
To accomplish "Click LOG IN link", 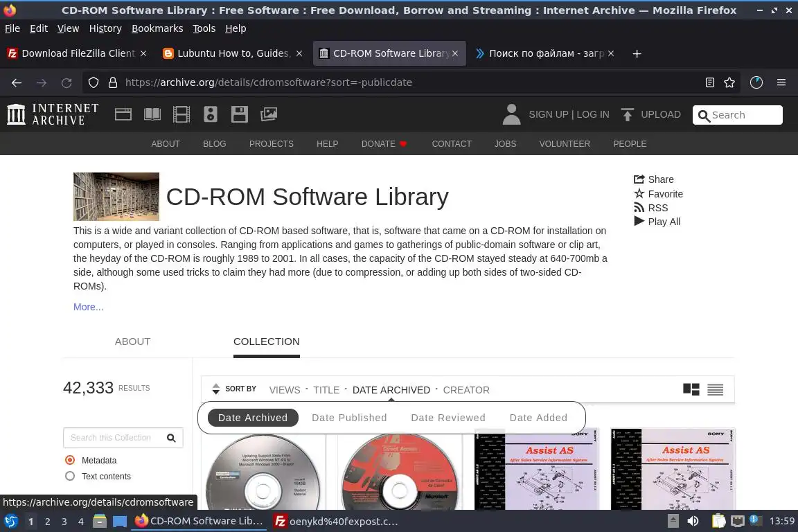I will (593, 114).
